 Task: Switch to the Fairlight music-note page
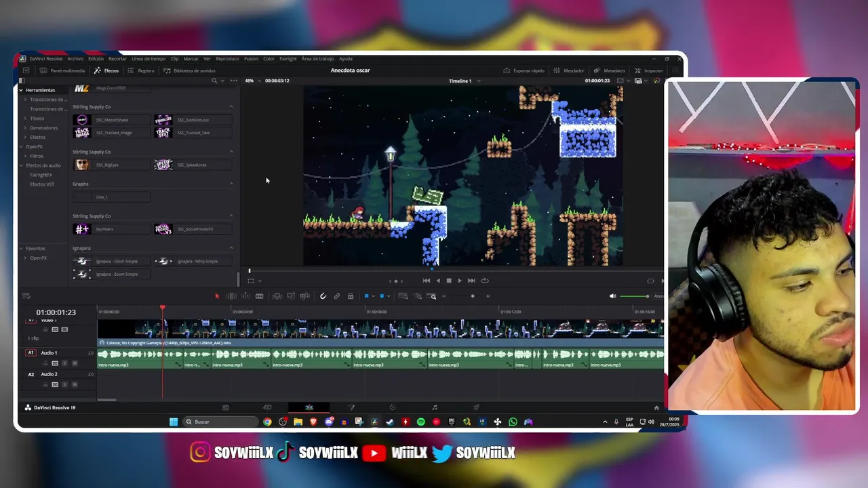pos(435,407)
